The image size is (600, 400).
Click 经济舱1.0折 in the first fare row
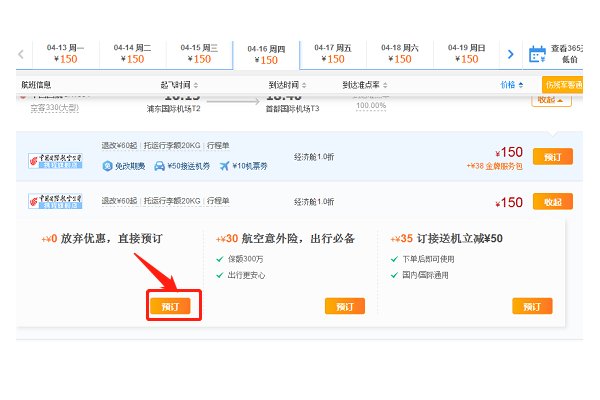pyautogui.click(x=314, y=157)
